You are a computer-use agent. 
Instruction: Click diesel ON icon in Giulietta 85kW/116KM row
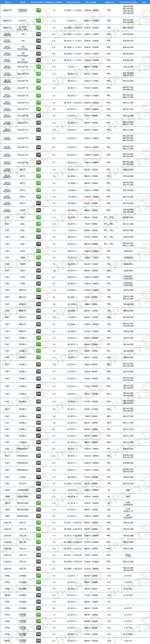[38, 130]
